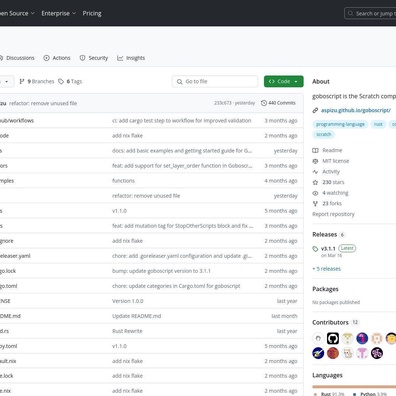The image size is (396, 396).
Task: Select the programming-language topic tag
Action: click(340, 124)
